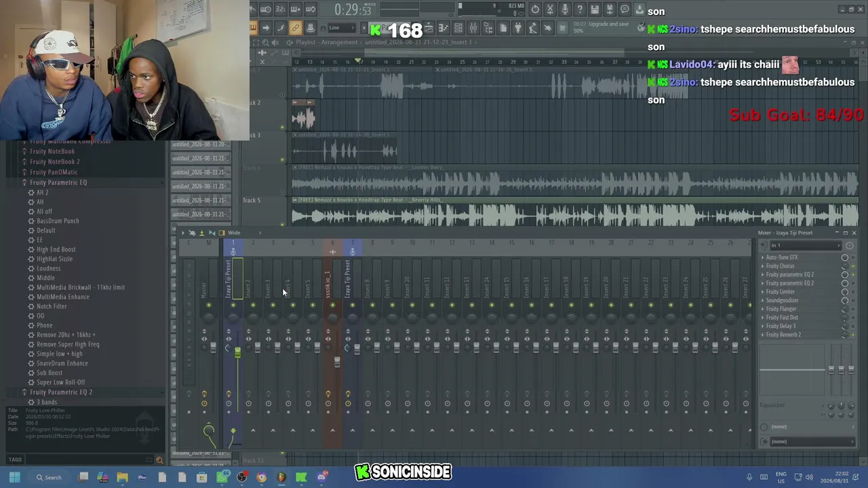
Task: Click the scissors cut icon in toolbar
Action: click(x=550, y=9)
